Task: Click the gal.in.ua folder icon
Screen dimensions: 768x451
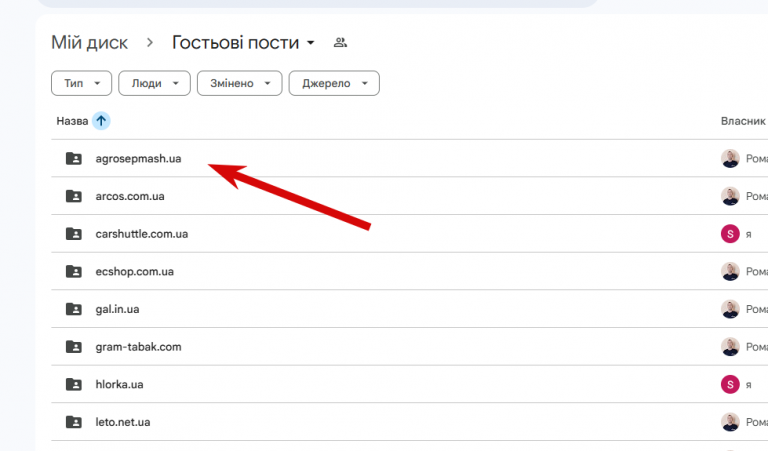Action: pyautogui.click(x=74, y=309)
